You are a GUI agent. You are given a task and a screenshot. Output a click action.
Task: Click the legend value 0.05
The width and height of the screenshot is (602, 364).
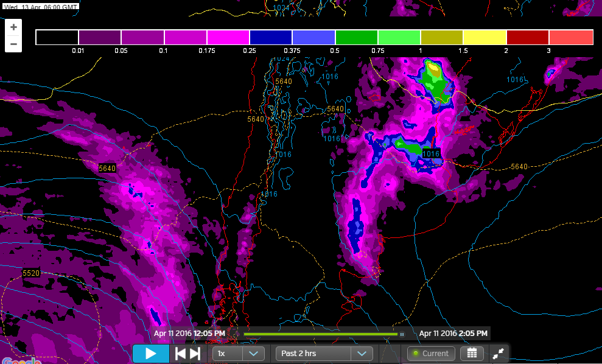(x=121, y=51)
